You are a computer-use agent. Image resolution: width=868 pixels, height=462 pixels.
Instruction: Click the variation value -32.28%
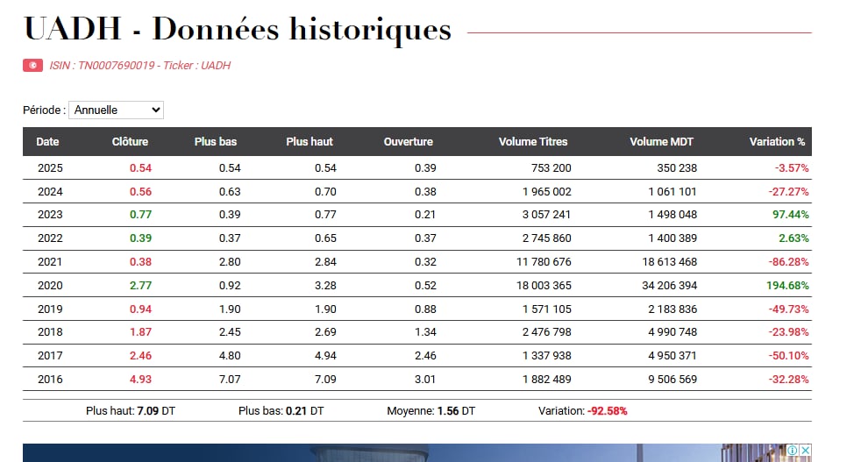click(x=788, y=380)
